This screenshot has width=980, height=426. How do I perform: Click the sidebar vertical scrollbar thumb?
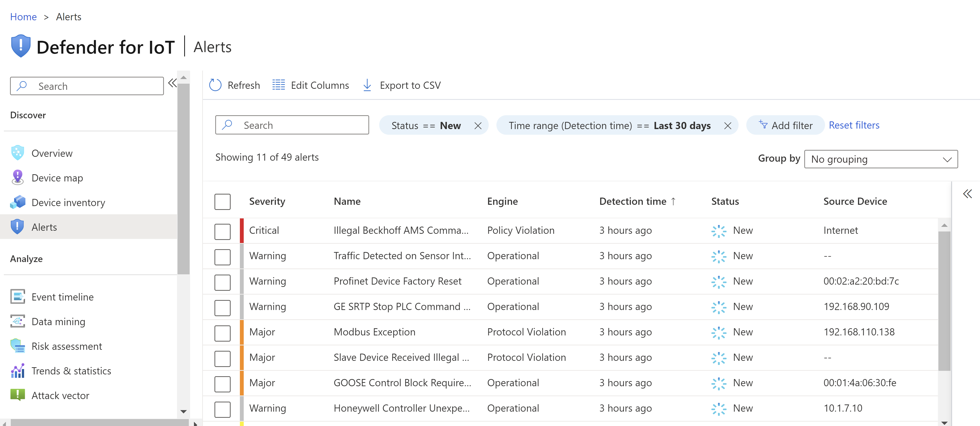point(183,179)
